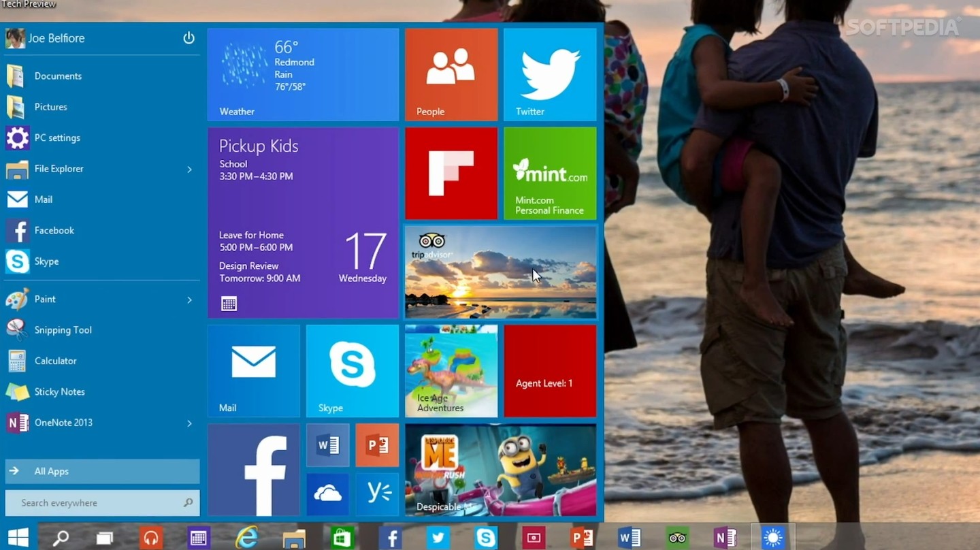Click the All Apps button

click(x=102, y=471)
